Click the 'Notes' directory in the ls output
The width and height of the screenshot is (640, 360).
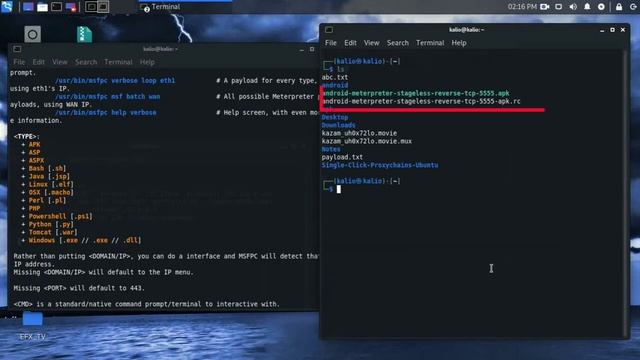point(331,149)
